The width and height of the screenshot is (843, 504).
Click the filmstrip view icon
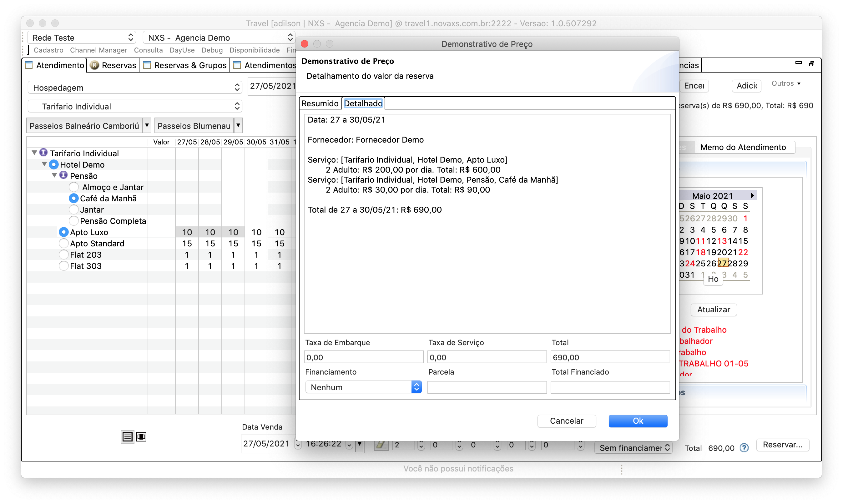tap(141, 437)
